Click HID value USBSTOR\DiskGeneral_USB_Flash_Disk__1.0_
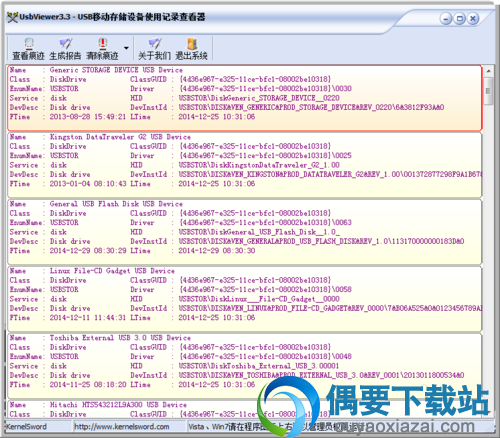The width and height of the screenshot is (500, 438). coord(259,232)
